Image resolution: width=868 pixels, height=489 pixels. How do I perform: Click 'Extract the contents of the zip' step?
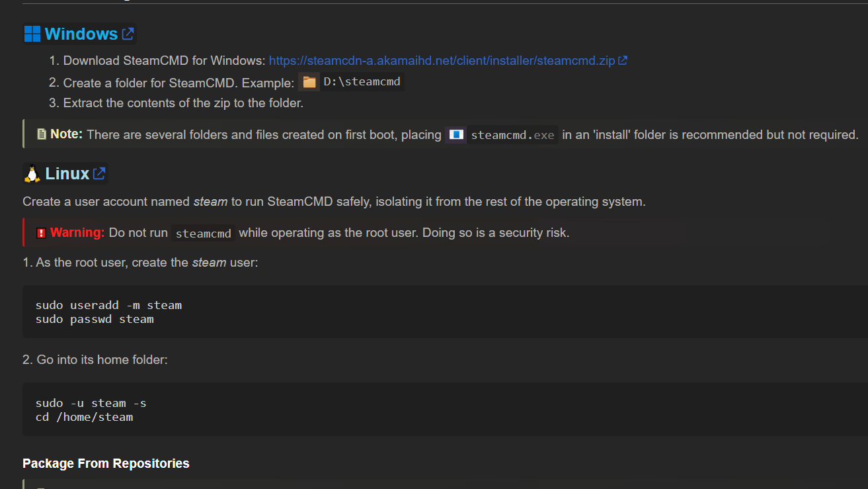click(183, 103)
